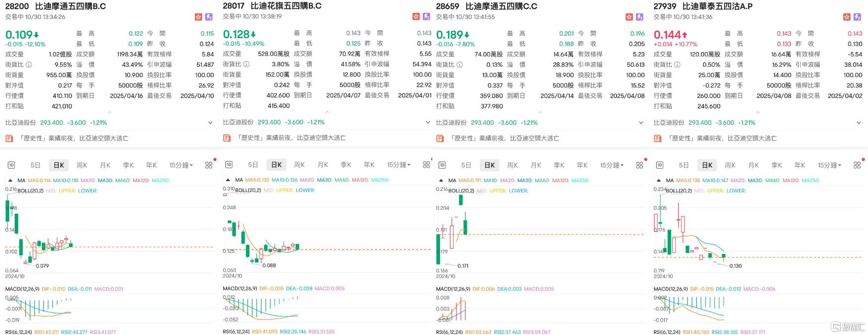
Task: Click the candlestick chart low label 0.088
Action: click(x=269, y=266)
